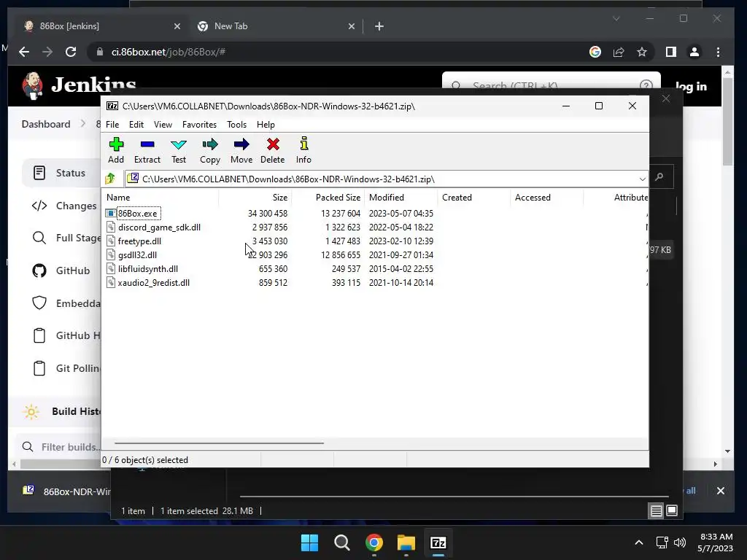Viewport: 747px width, 560px height.
Task: Open the Favorites menu
Action: pyautogui.click(x=199, y=124)
